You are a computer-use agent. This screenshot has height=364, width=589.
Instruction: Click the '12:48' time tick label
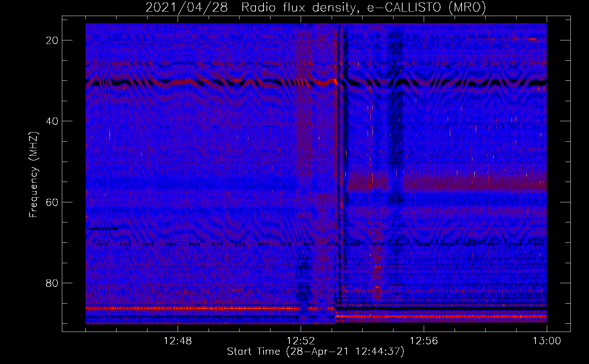(178, 341)
